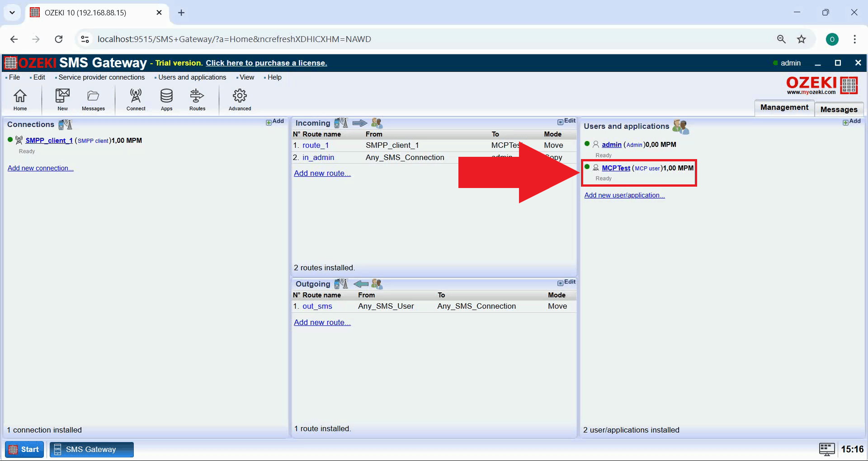
Task: Open the View menu
Action: (x=246, y=77)
